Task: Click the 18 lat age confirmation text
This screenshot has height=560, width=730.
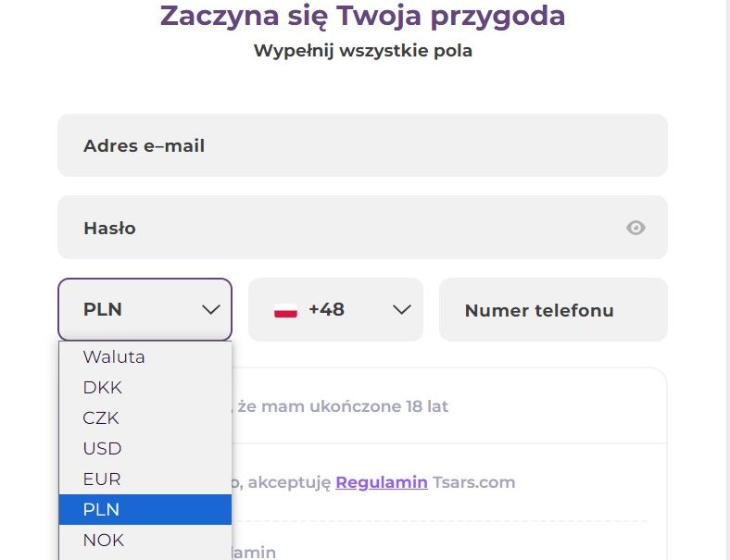Action: point(340,406)
